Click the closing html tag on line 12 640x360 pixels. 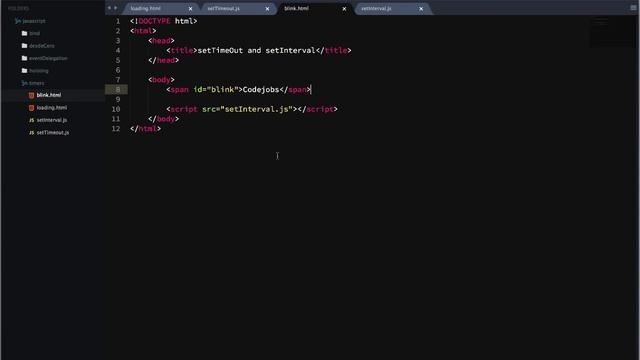[145, 129]
